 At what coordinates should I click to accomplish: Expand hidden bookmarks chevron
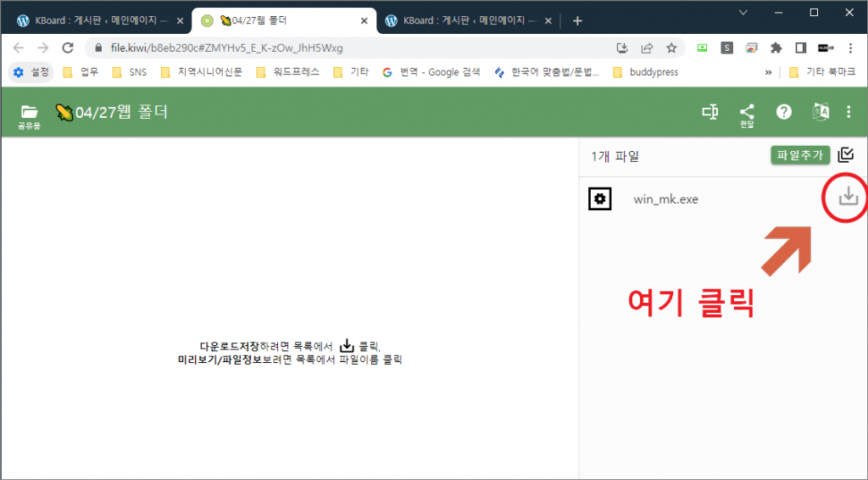[x=768, y=72]
